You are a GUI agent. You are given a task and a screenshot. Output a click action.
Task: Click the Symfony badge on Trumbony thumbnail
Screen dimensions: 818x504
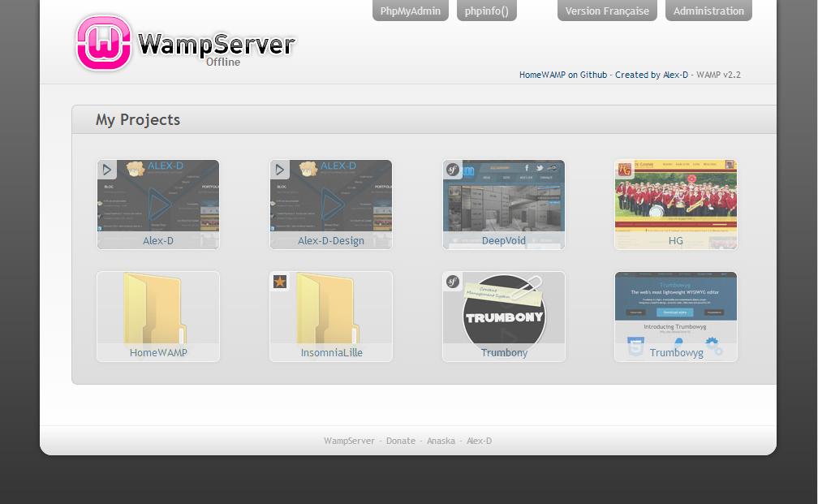point(453,282)
